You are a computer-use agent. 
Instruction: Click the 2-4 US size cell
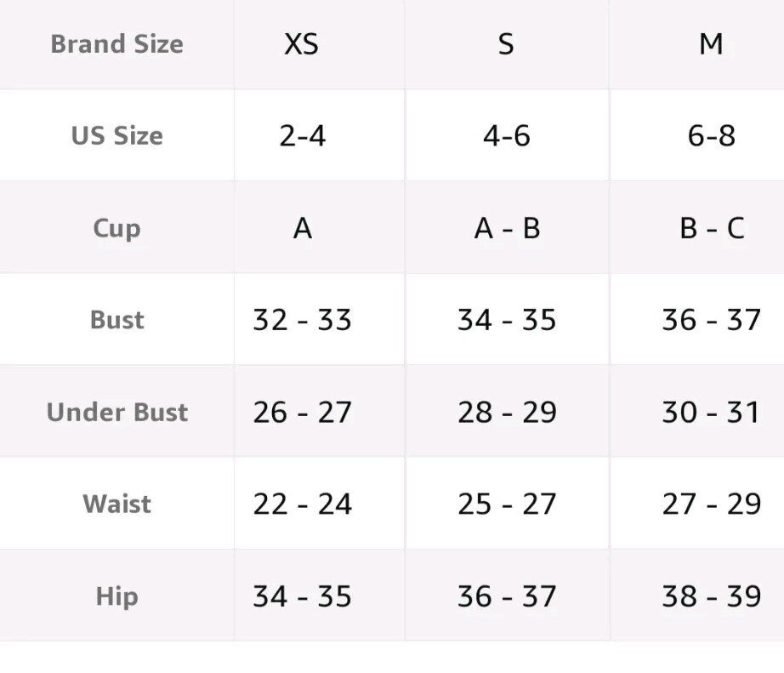tap(302, 136)
